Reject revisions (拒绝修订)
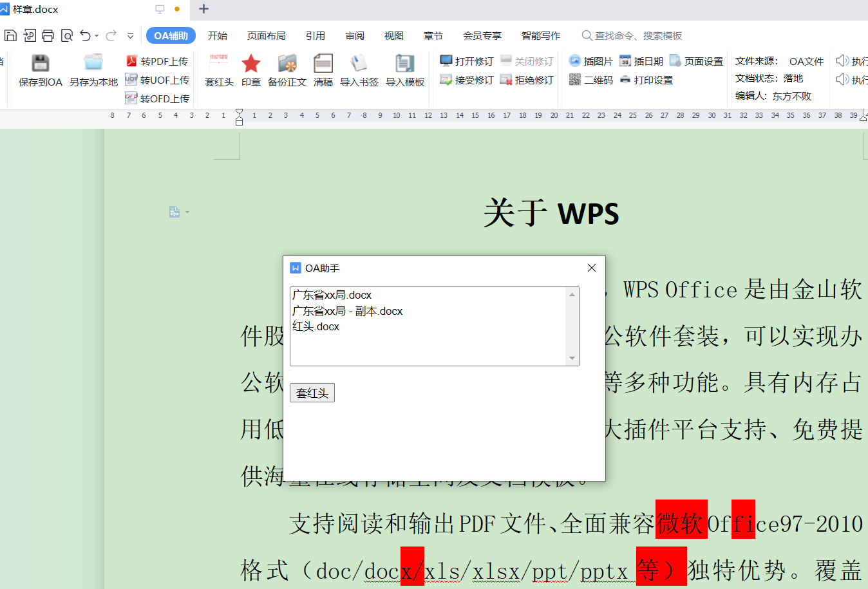This screenshot has height=589, width=868. (x=527, y=80)
